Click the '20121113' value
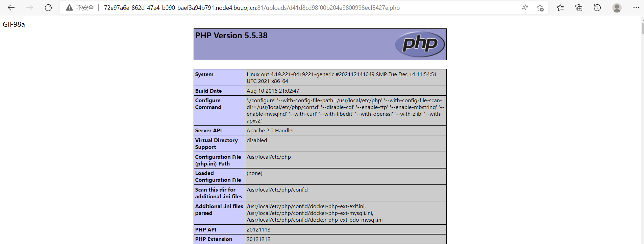This screenshot has width=644, height=244. (258, 229)
